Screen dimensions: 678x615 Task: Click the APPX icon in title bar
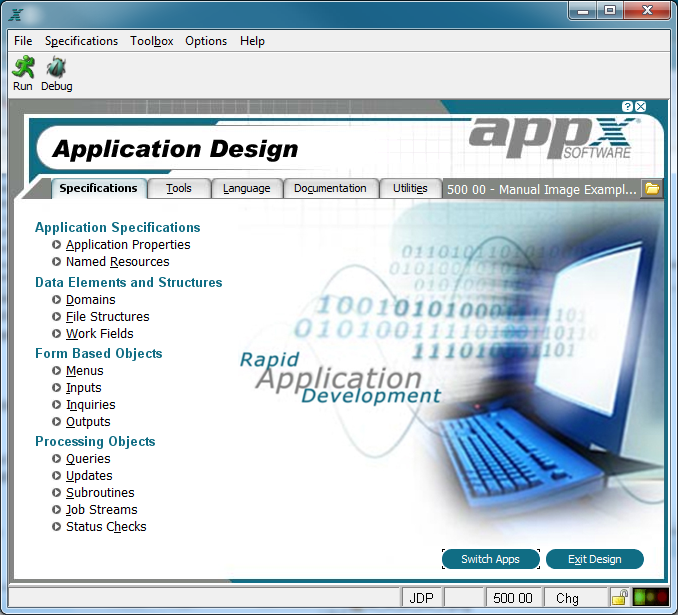(x=16, y=14)
